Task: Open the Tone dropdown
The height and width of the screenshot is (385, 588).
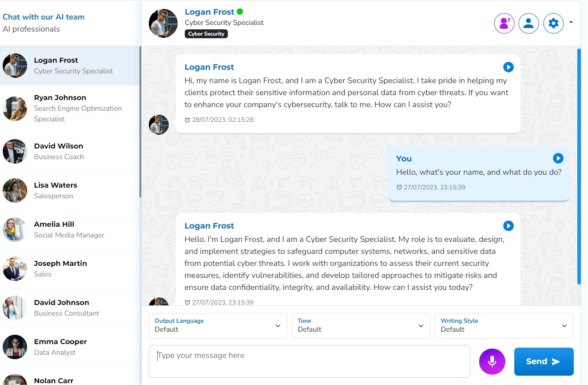Action: pos(361,325)
